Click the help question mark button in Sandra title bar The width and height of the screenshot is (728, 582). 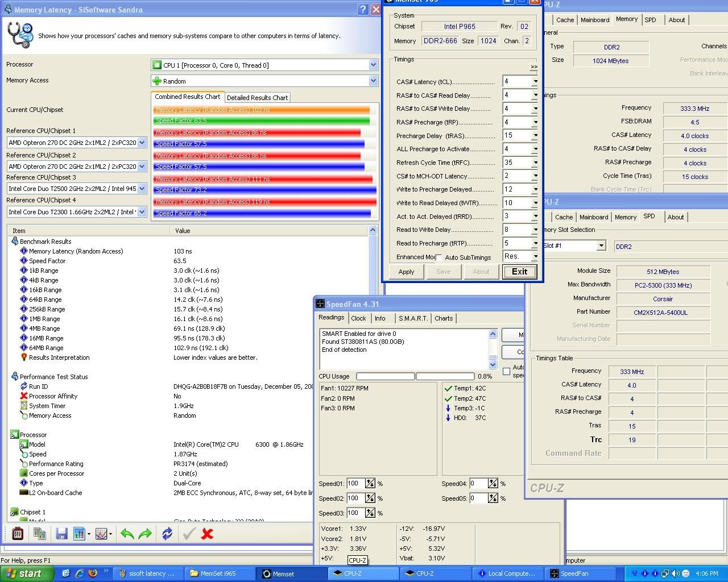(363, 10)
